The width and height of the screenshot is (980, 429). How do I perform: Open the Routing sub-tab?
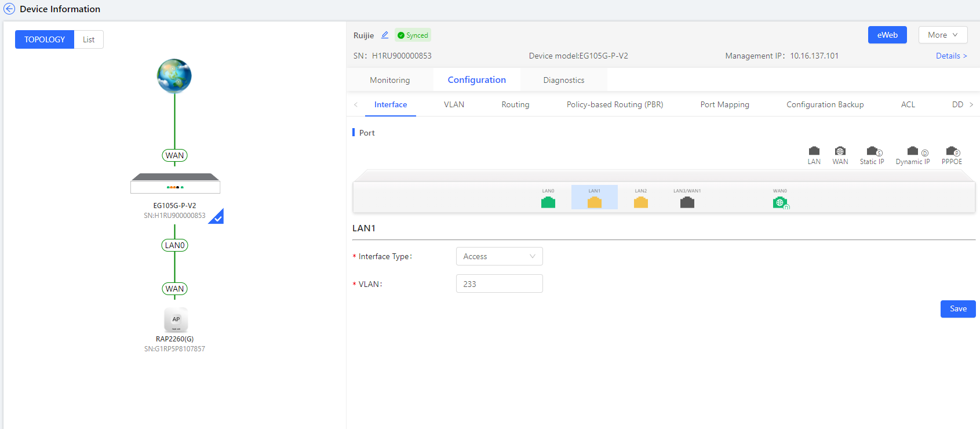point(515,104)
